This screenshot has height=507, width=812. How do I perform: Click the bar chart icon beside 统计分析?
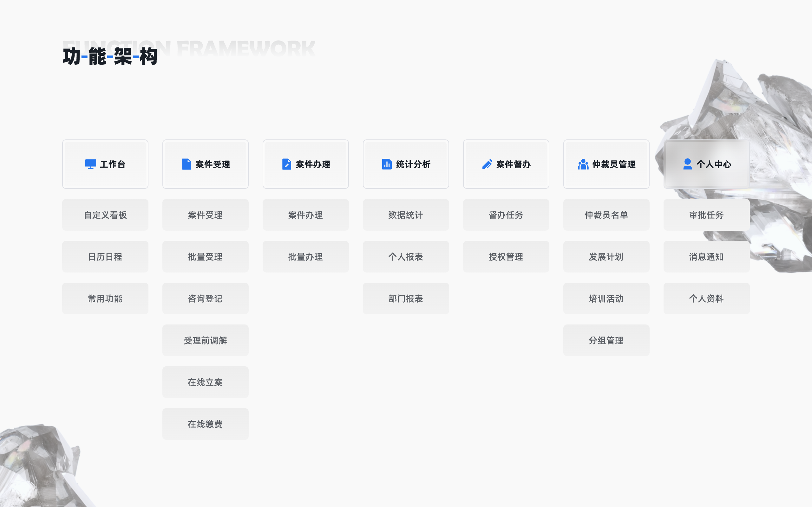tap(387, 164)
